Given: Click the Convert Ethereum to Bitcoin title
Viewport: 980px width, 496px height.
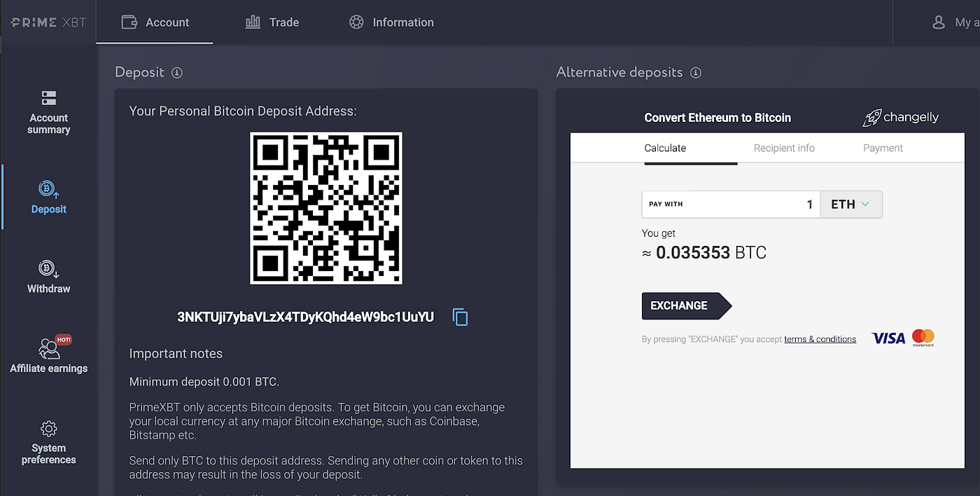Looking at the screenshot, I should coord(717,118).
